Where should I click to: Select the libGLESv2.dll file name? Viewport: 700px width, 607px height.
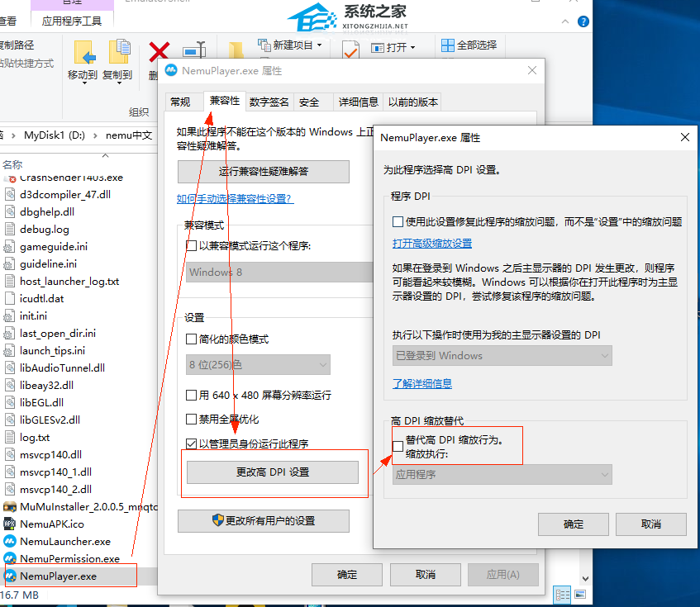pyautogui.click(x=50, y=420)
